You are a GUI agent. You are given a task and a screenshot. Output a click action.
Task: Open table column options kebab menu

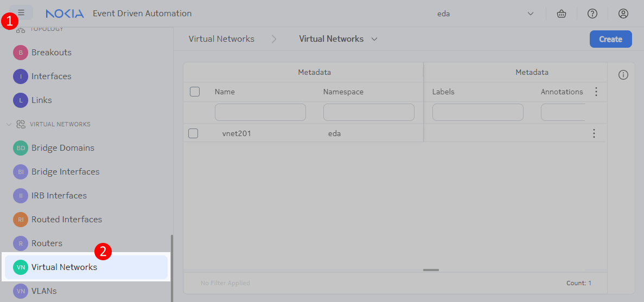pos(596,92)
